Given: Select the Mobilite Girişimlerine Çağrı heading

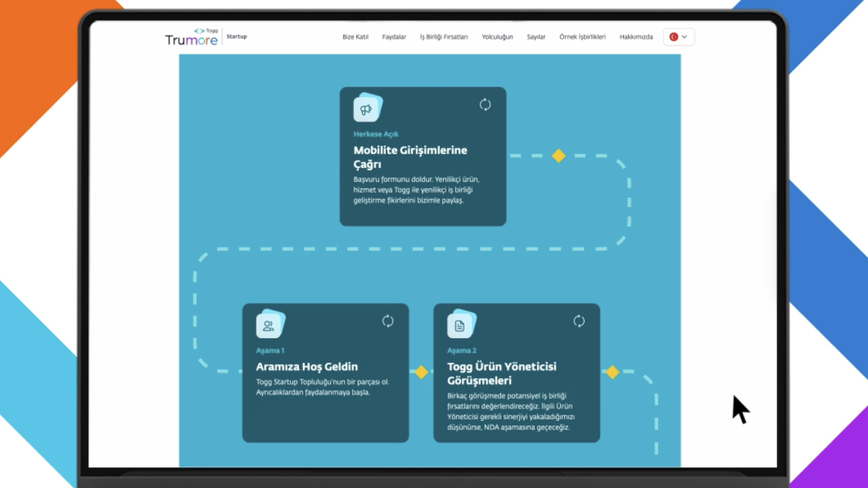Looking at the screenshot, I should pyautogui.click(x=410, y=157).
